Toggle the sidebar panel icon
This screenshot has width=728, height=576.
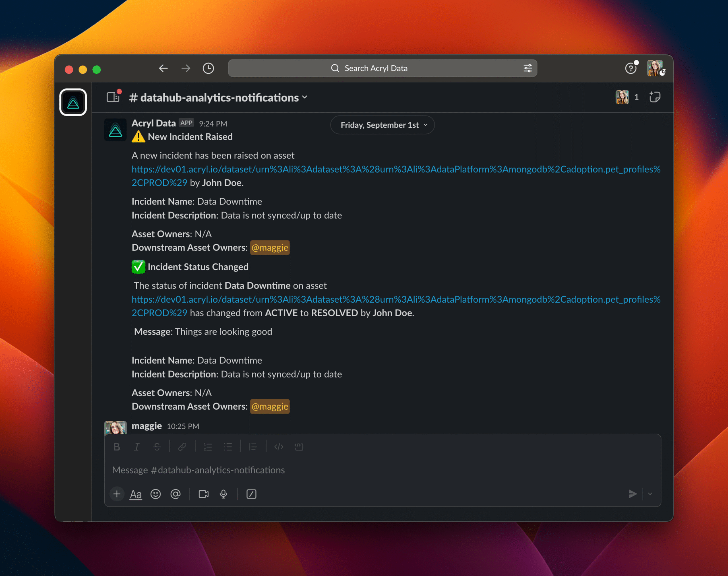113,98
